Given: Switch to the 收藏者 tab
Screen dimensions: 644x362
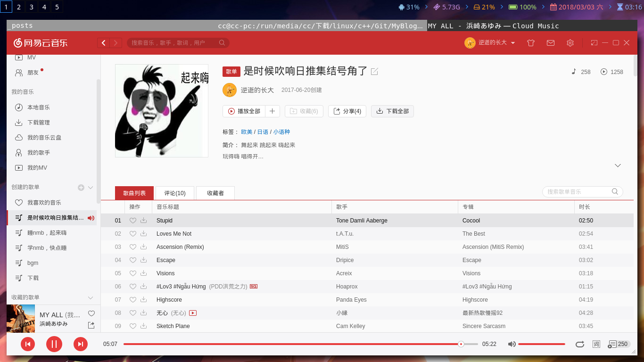Looking at the screenshot, I should pos(215,193).
